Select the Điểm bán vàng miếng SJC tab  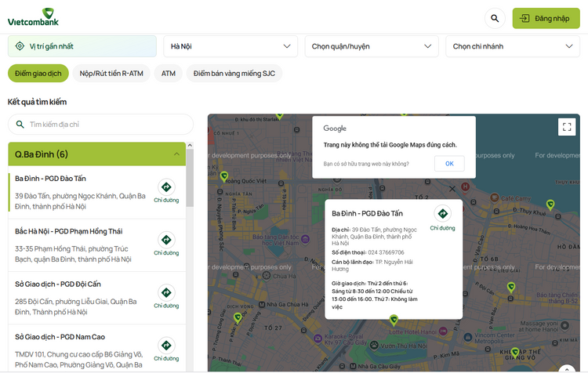click(234, 74)
